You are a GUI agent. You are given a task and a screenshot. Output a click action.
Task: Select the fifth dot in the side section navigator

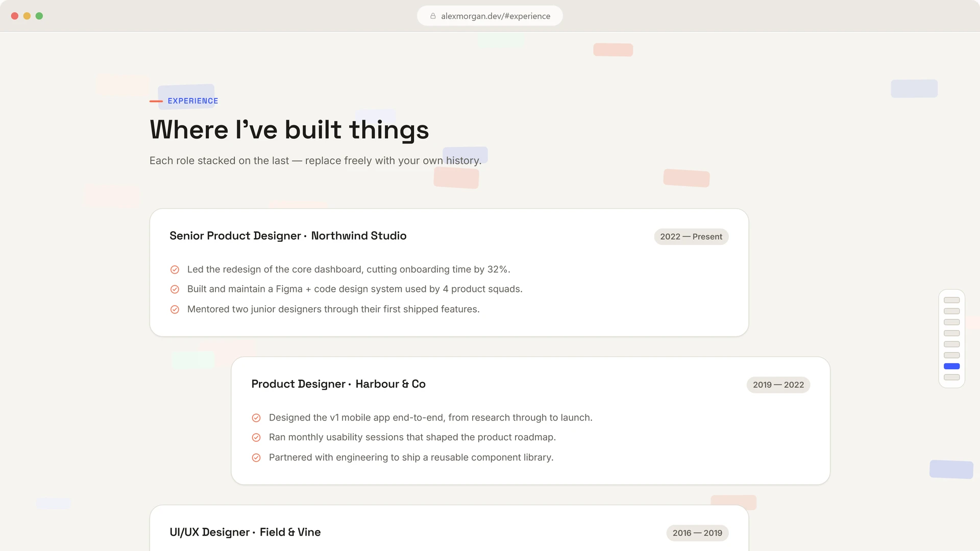[x=951, y=344]
